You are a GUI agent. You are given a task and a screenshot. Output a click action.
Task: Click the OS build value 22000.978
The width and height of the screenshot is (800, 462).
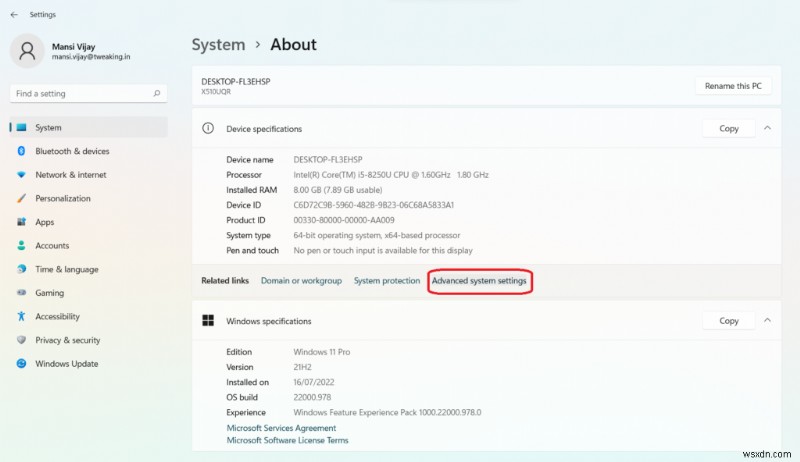312,397
